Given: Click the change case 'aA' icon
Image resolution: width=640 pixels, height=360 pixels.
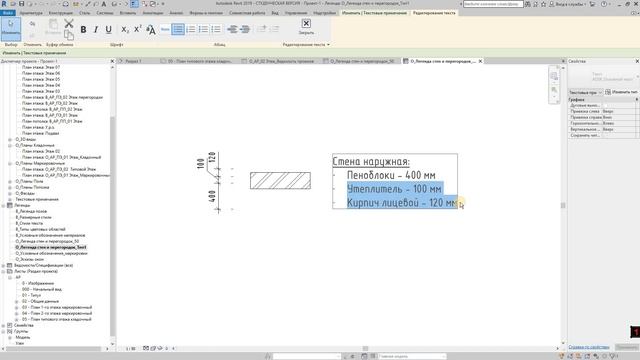Looking at the screenshot, I should coord(151,29).
